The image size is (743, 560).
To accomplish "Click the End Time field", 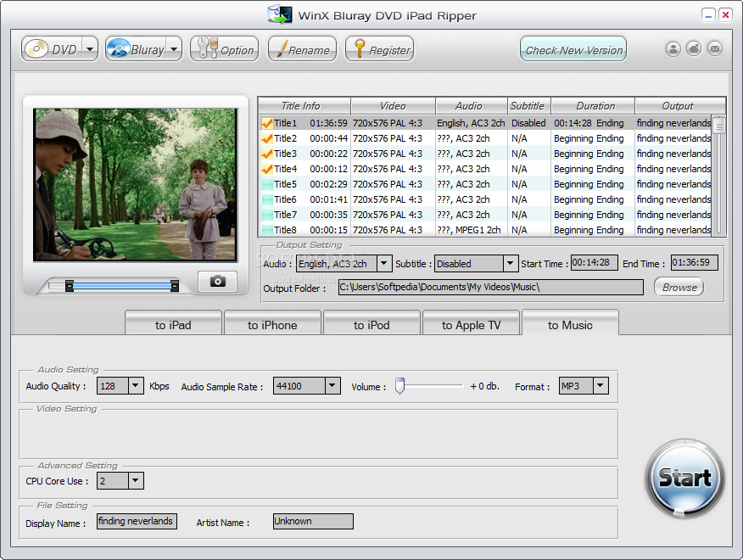I will coord(695,263).
